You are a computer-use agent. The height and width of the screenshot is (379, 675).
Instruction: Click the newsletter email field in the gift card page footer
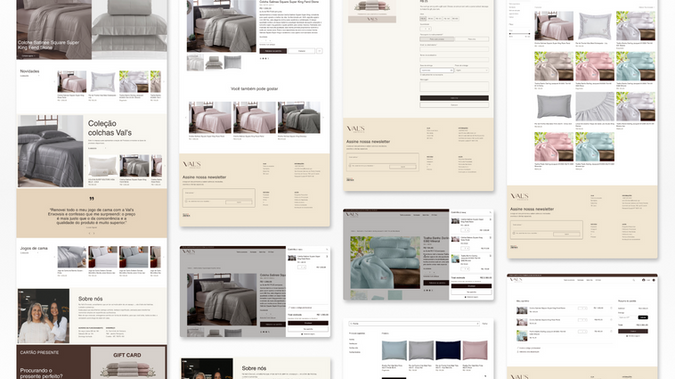pos(383,158)
